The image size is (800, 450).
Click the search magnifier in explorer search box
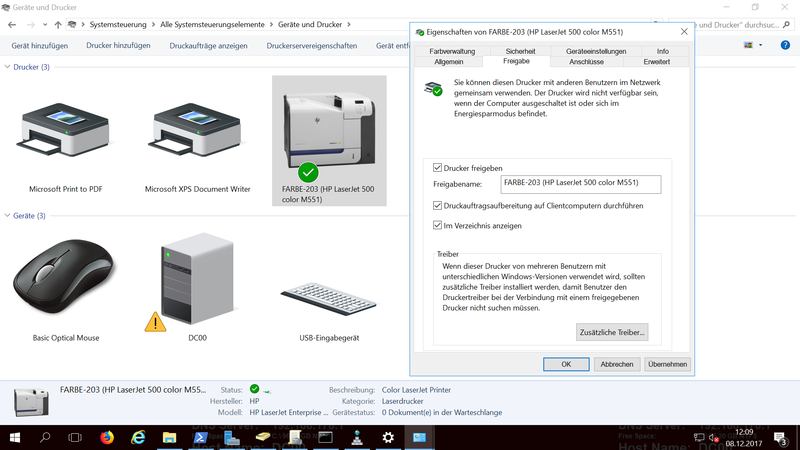click(x=786, y=24)
